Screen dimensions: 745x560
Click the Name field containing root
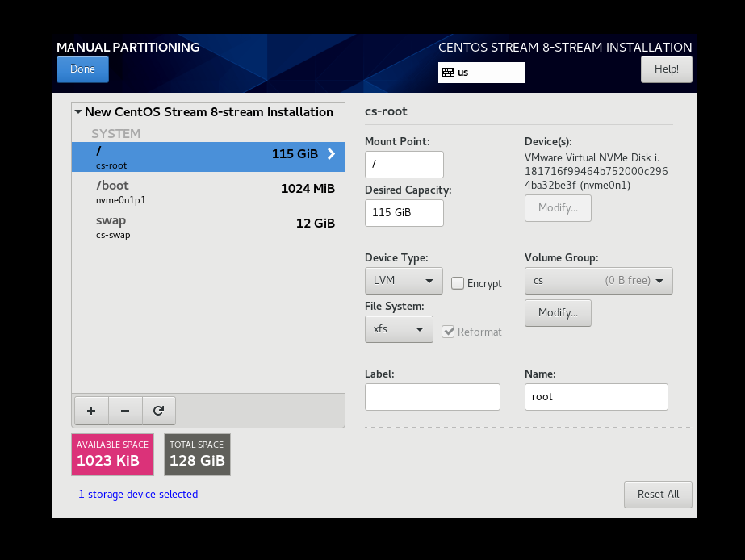pos(596,397)
